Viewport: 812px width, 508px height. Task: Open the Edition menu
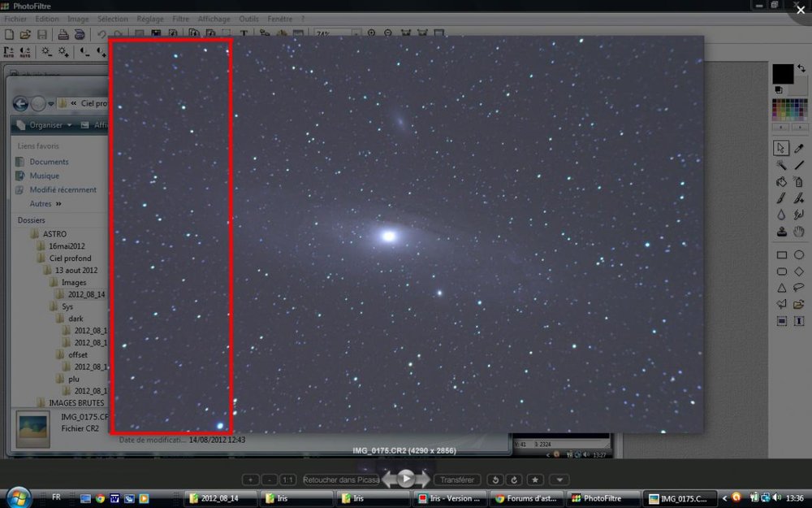(x=46, y=19)
